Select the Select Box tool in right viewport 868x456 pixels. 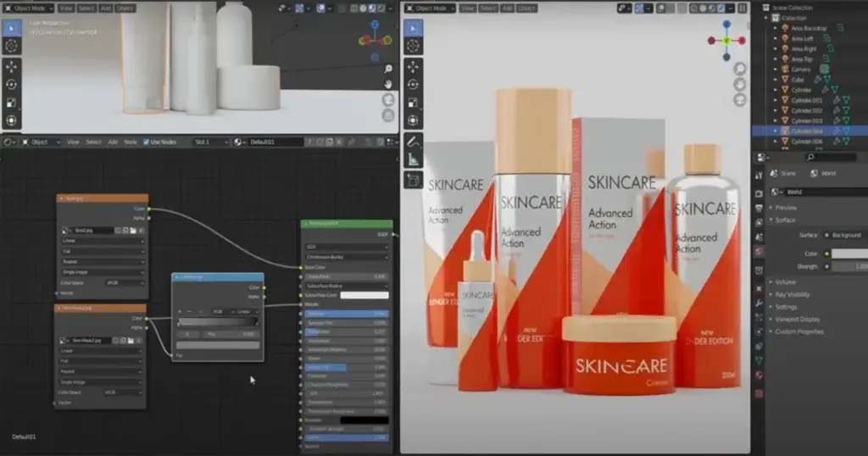point(413,28)
